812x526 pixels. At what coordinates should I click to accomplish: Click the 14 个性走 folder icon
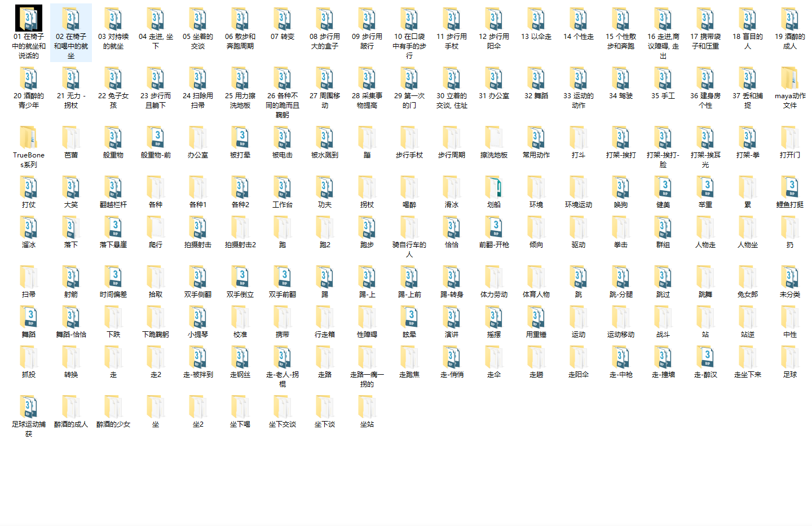point(579,19)
